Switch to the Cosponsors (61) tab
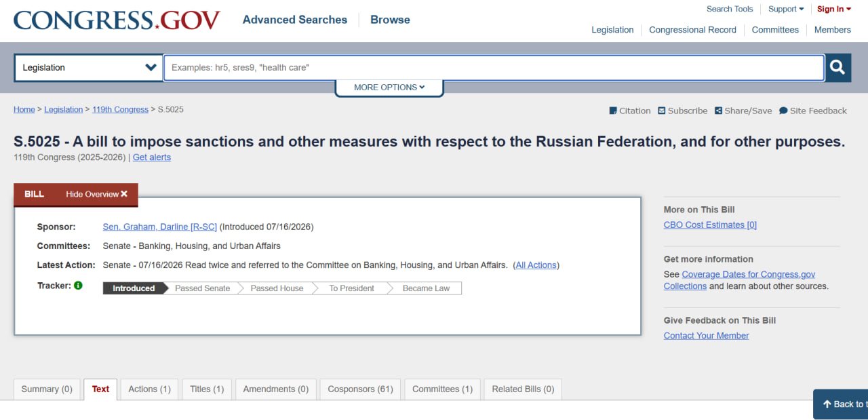Screen dimensions: 868x420 360,389
